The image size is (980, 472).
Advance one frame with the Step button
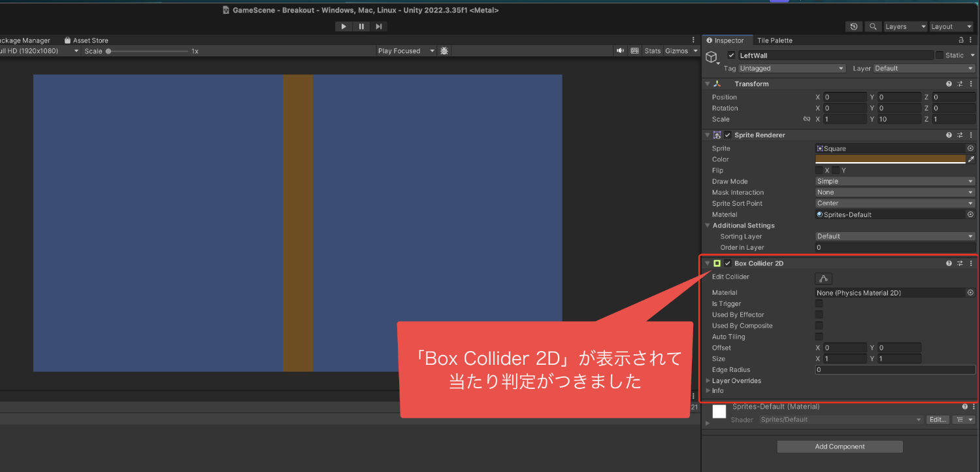coord(379,27)
